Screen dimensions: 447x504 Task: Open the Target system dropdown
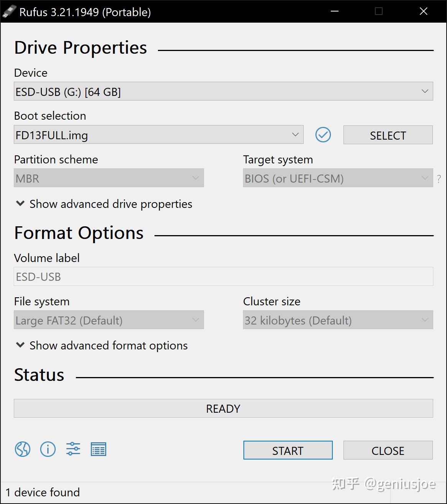pos(337,178)
